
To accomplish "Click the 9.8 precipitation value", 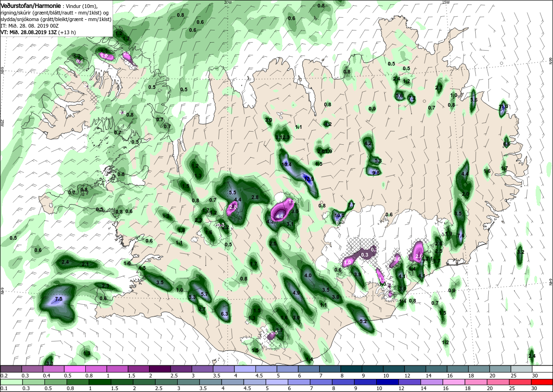I will pos(376,173).
